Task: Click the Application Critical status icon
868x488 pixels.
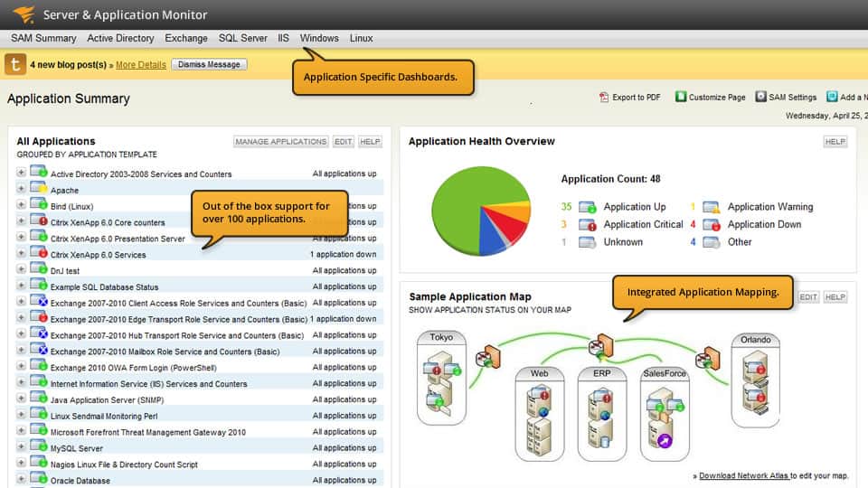Action: tap(587, 225)
